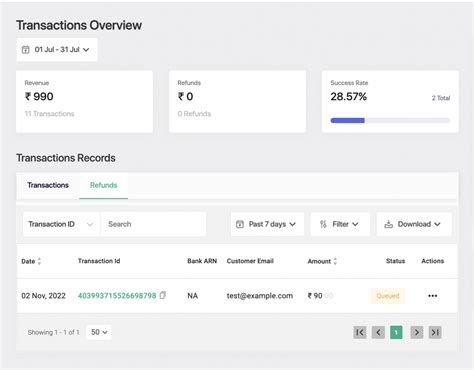474x370 pixels.
Task: Go to the previous page
Action: pyautogui.click(x=378, y=332)
